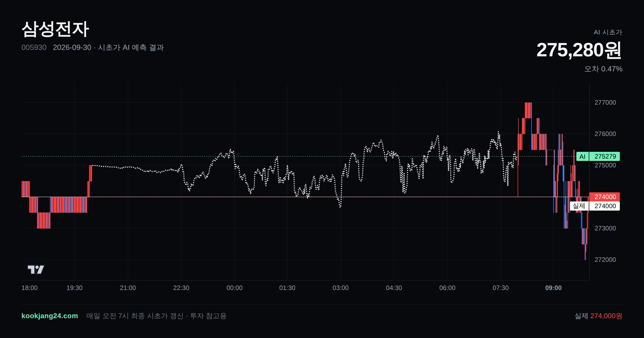This screenshot has width=644, height=338.
Task: Click the predicted price 275,280원
Action: click(x=579, y=50)
